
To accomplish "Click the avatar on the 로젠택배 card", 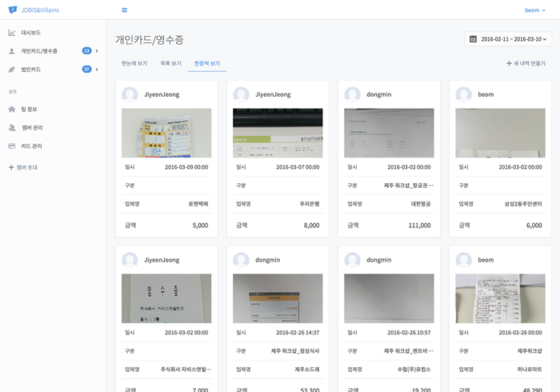I will tap(130, 94).
